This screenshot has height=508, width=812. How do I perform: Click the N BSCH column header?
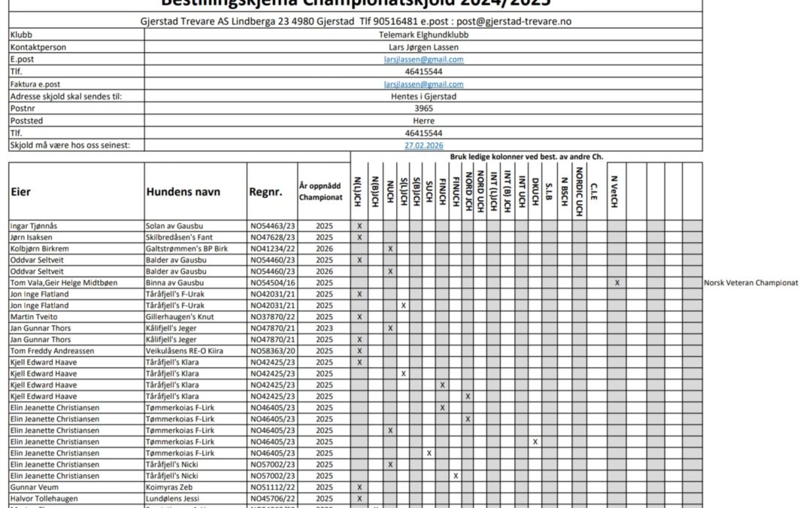coord(565,191)
